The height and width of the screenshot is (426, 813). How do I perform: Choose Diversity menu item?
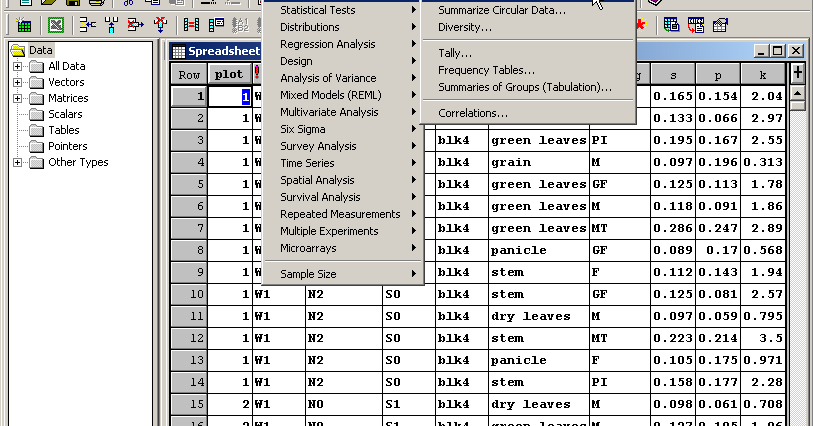[528, 27]
